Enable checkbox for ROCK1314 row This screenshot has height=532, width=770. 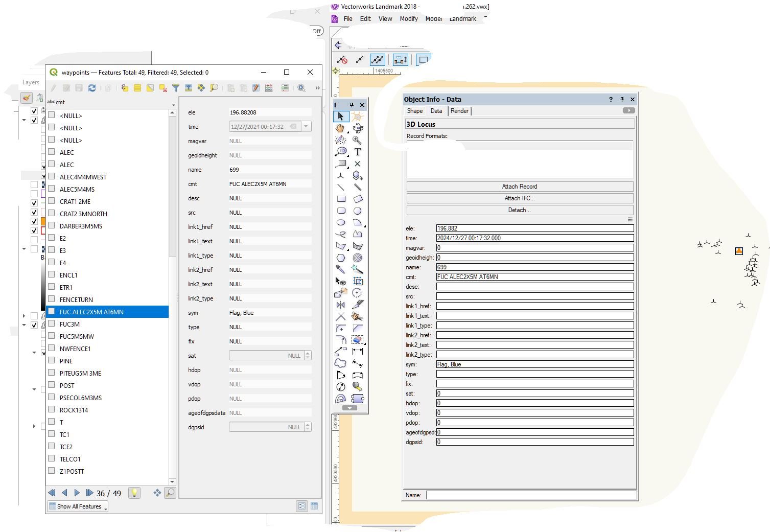tap(52, 410)
